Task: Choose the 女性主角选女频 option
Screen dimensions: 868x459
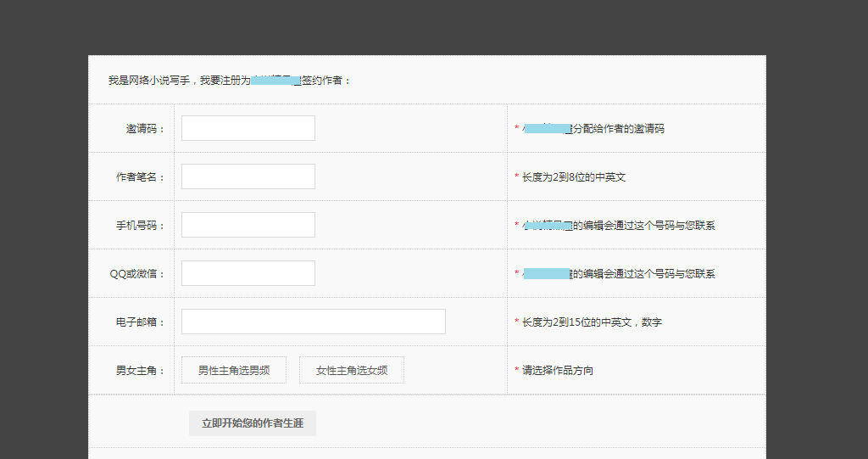Action: click(352, 370)
